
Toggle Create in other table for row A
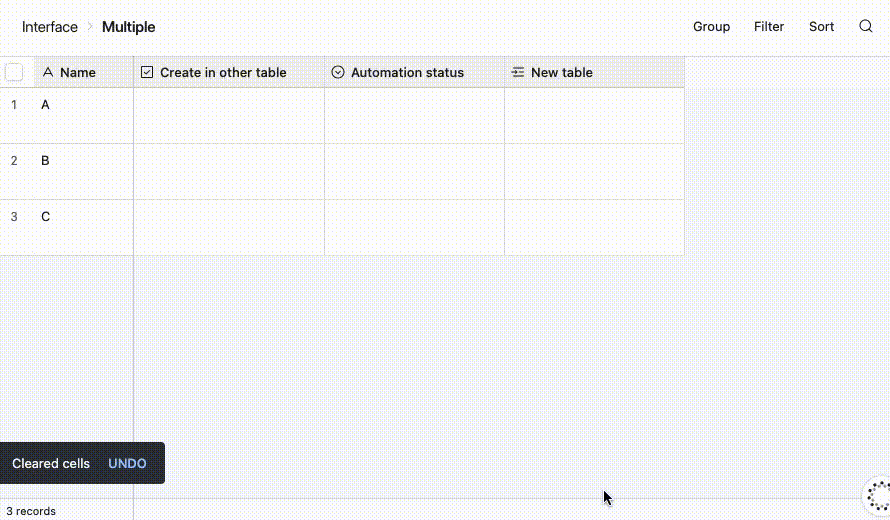(229, 115)
